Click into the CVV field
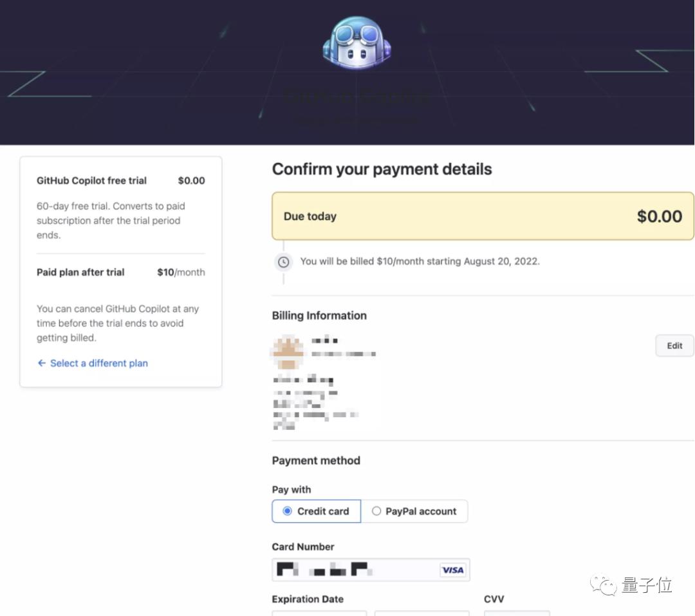Viewport: 695px width, 616px height. click(517, 613)
